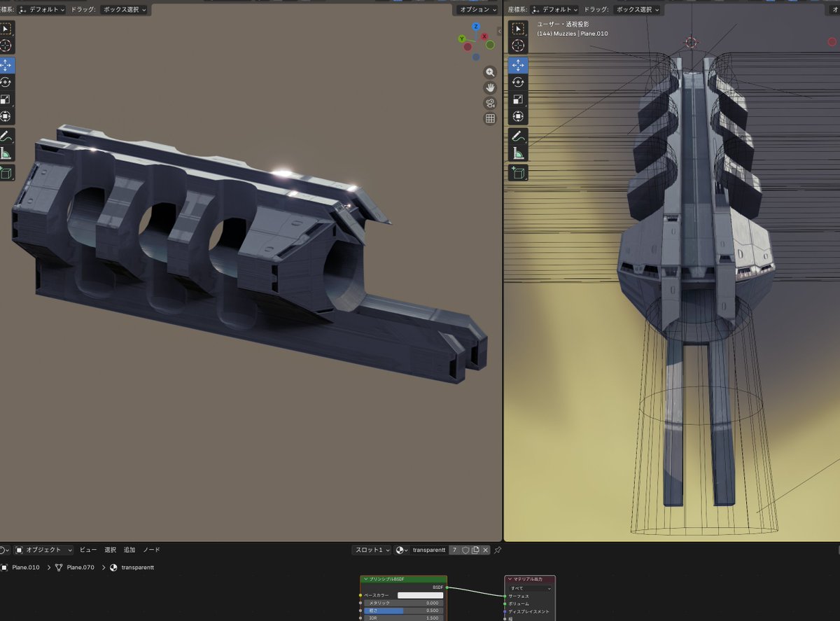Activate the Move tool in left viewport

point(6,65)
